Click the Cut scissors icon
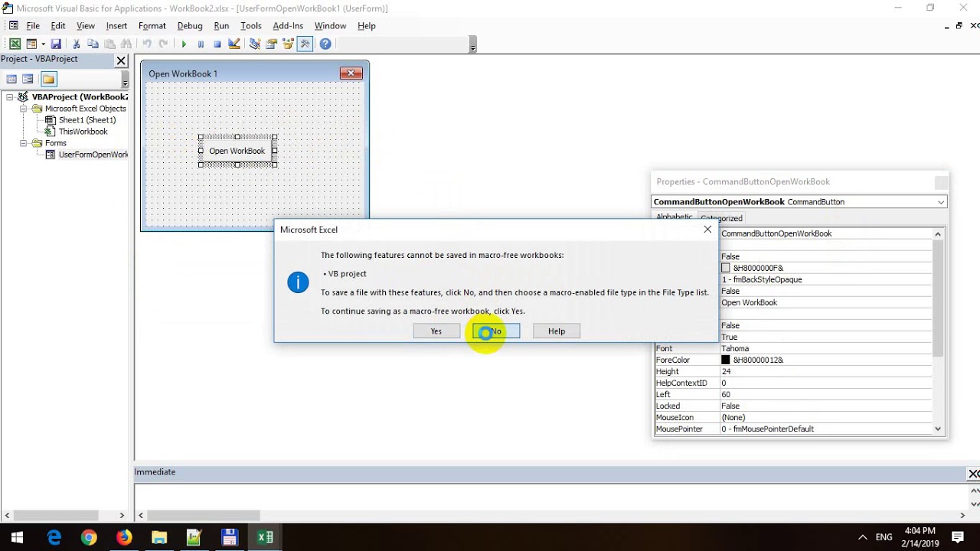Image resolution: width=980 pixels, height=551 pixels. click(76, 44)
